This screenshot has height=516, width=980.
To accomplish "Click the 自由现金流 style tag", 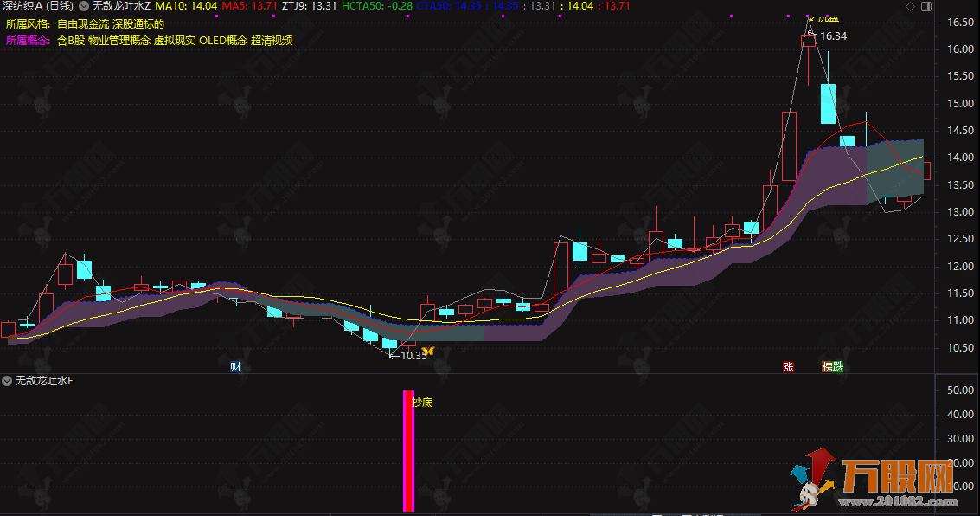I will pyautogui.click(x=83, y=23).
